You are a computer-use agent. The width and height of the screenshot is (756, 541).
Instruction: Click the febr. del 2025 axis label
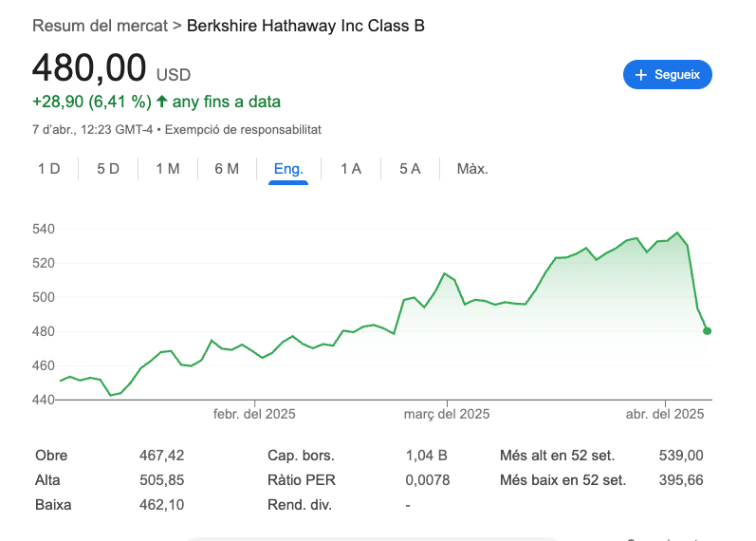coord(254,414)
